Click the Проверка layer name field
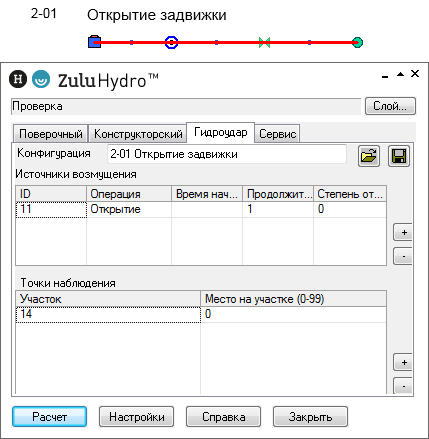 [186, 106]
